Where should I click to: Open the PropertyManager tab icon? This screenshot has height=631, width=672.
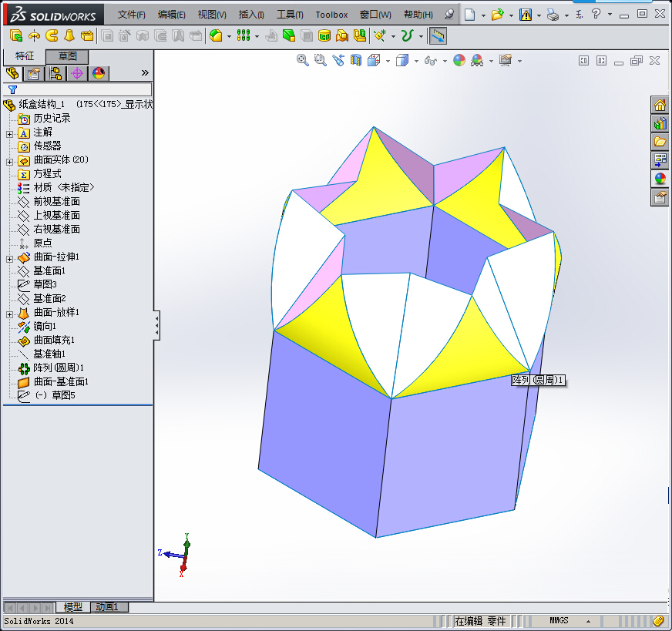(x=33, y=74)
